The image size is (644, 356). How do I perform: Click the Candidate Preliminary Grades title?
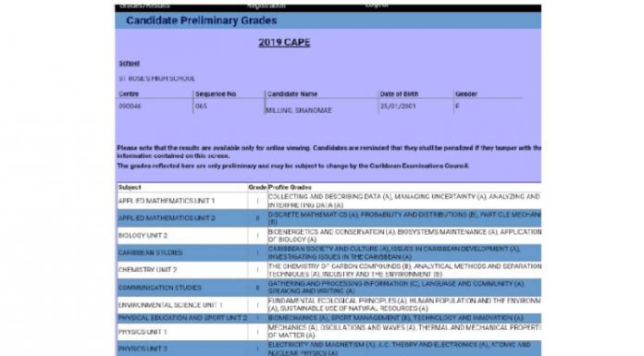pyautogui.click(x=202, y=20)
